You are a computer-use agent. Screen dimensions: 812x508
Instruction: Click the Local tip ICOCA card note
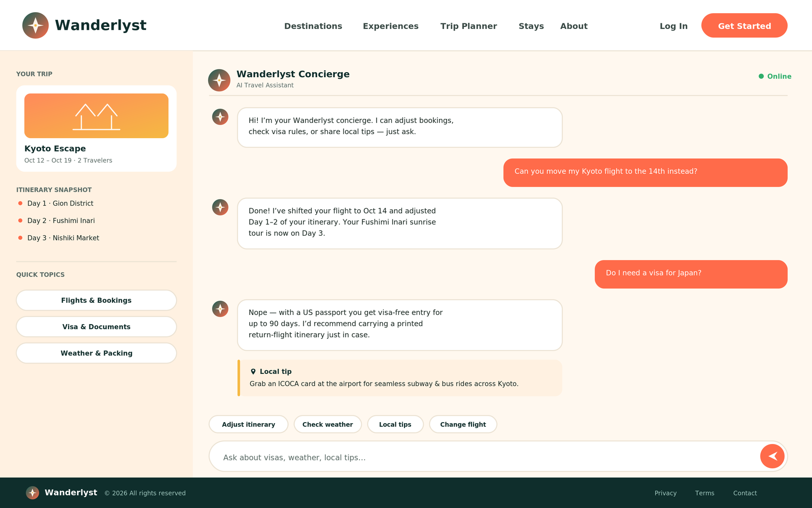(400, 378)
